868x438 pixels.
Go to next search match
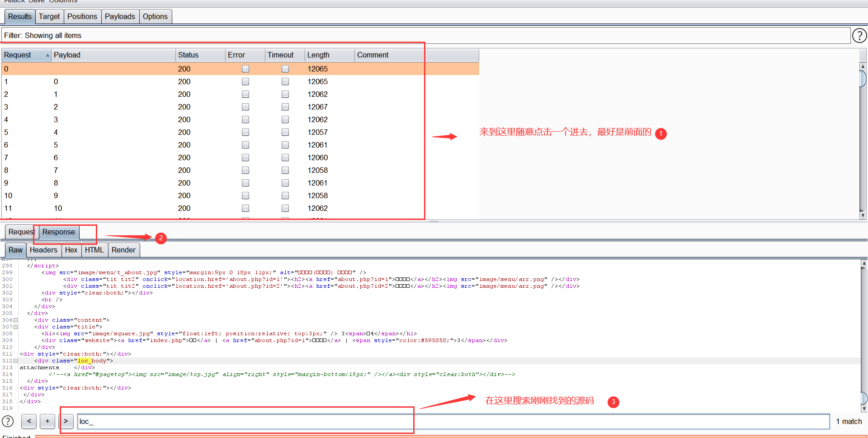tap(66, 421)
